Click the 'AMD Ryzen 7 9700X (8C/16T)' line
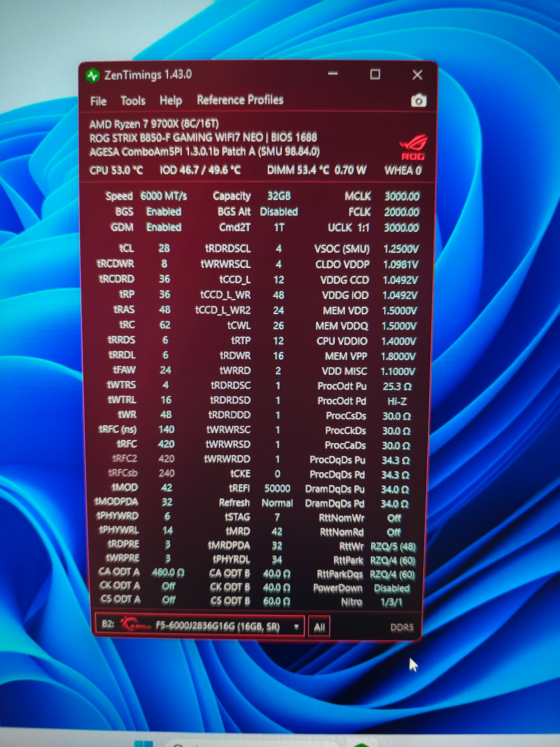Screen dimensions: 560x747 click(x=154, y=124)
